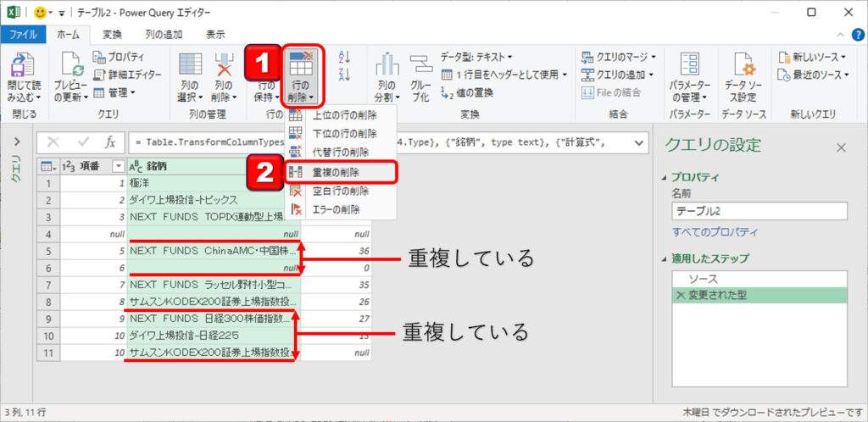The image size is (868, 422).
Task: Click the table corner menu icon
Action: 48,166
